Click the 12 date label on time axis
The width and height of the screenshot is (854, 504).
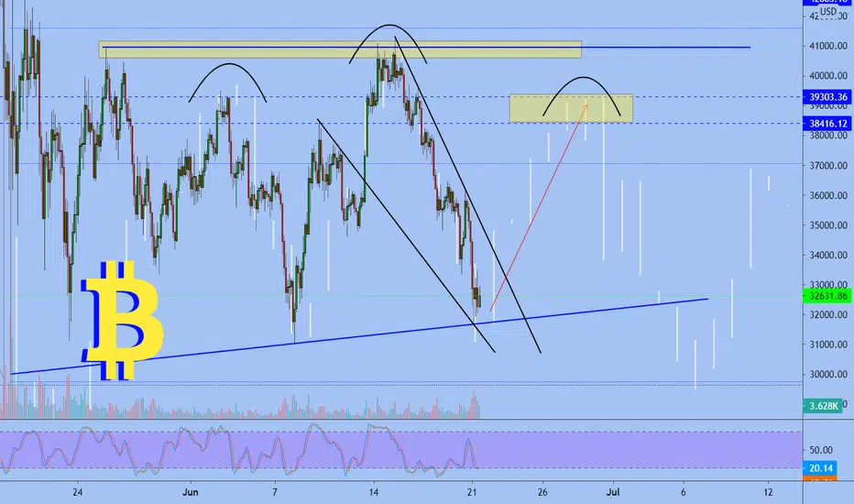(x=768, y=492)
